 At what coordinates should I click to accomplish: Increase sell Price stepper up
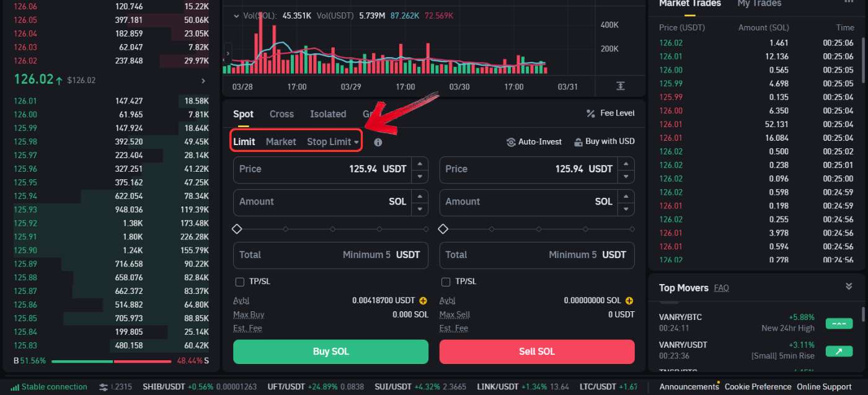(626, 163)
